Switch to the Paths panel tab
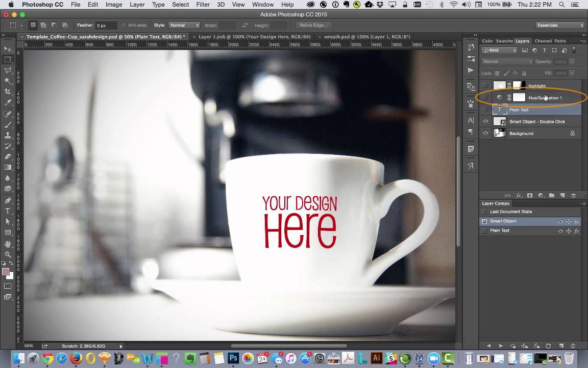Screen dimensions: 588x368 (560, 41)
